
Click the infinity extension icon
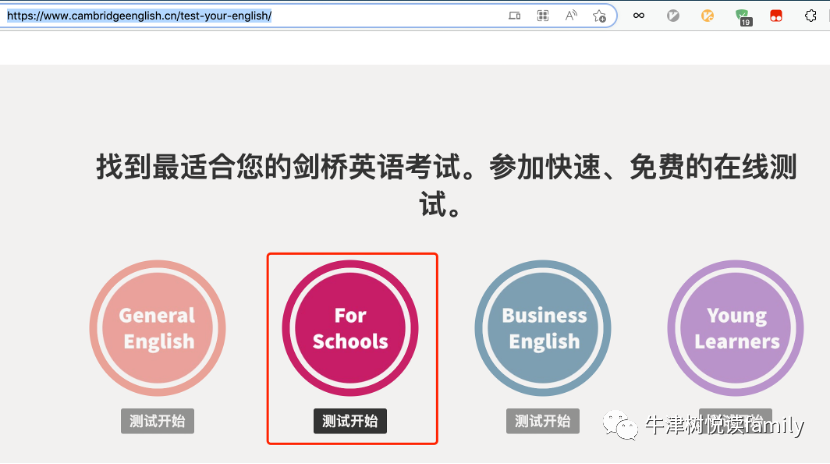click(638, 16)
